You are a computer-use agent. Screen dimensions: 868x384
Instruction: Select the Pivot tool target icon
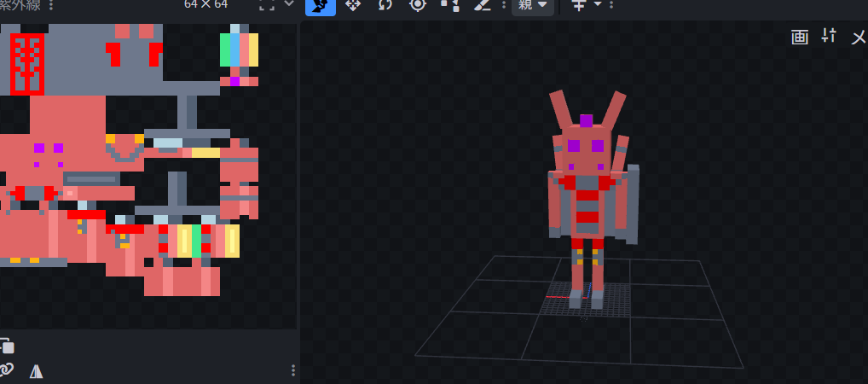(417, 5)
